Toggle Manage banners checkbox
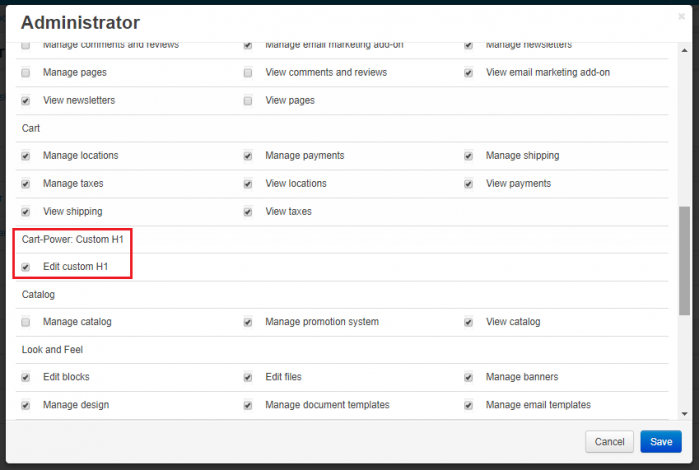 click(x=468, y=377)
